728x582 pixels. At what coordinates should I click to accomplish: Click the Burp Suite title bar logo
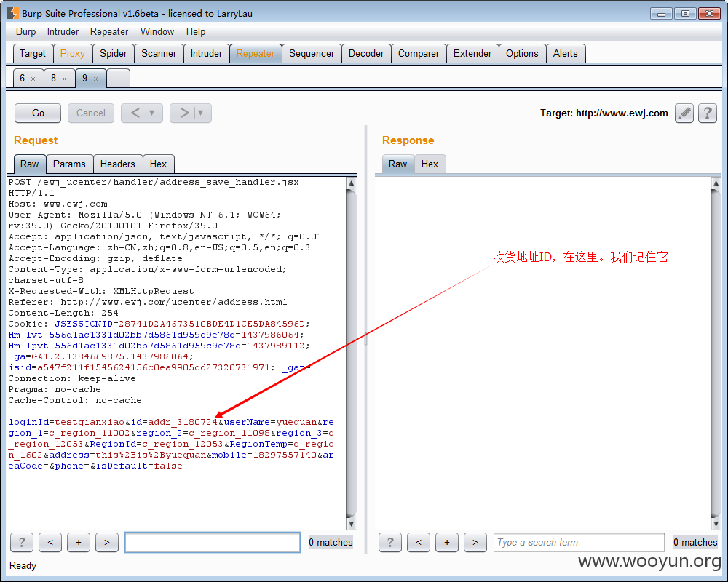pyautogui.click(x=13, y=13)
